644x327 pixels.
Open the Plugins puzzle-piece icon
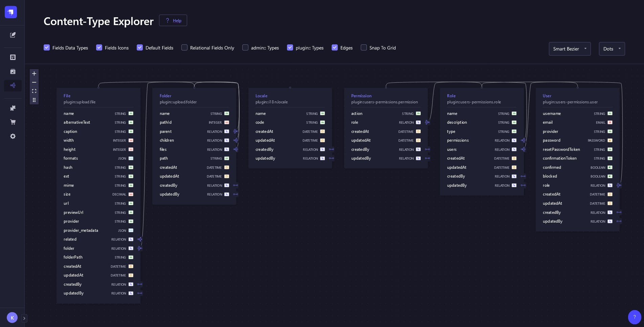point(13,108)
